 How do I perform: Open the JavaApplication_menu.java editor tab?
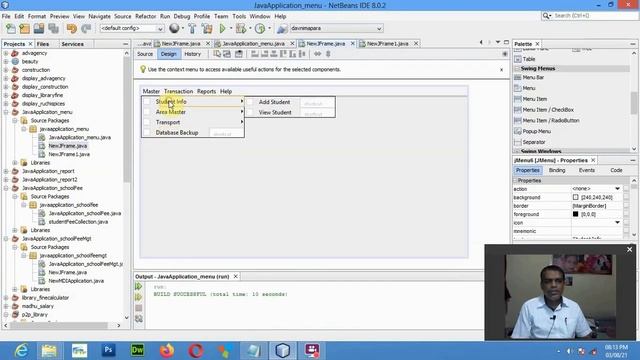pos(253,43)
